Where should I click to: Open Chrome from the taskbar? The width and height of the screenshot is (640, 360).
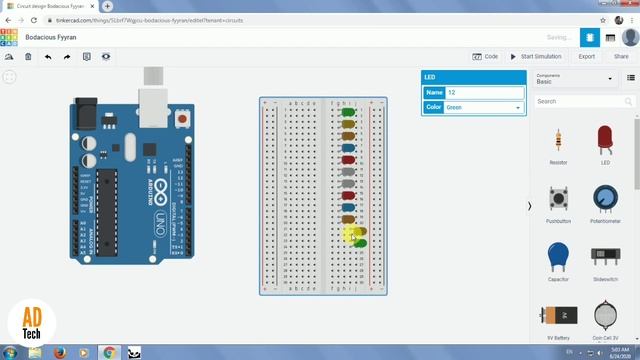click(x=109, y=353)
